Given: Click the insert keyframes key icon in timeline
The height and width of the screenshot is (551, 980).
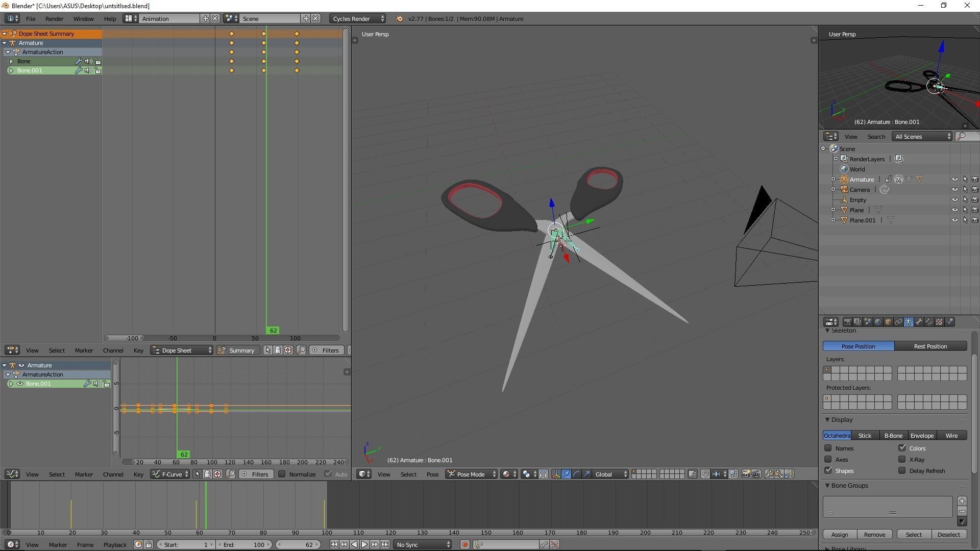Looking at the screenshot, I should [x=544, y=544].
